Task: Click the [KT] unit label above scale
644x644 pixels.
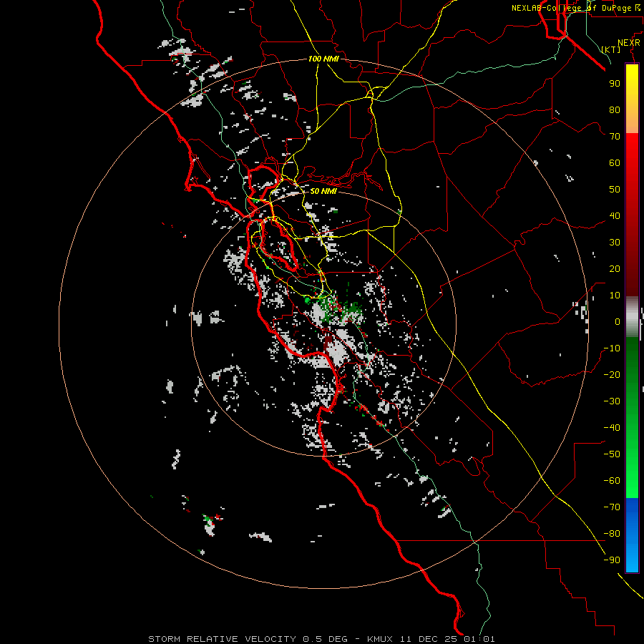Action: click(x=611, y=49)
